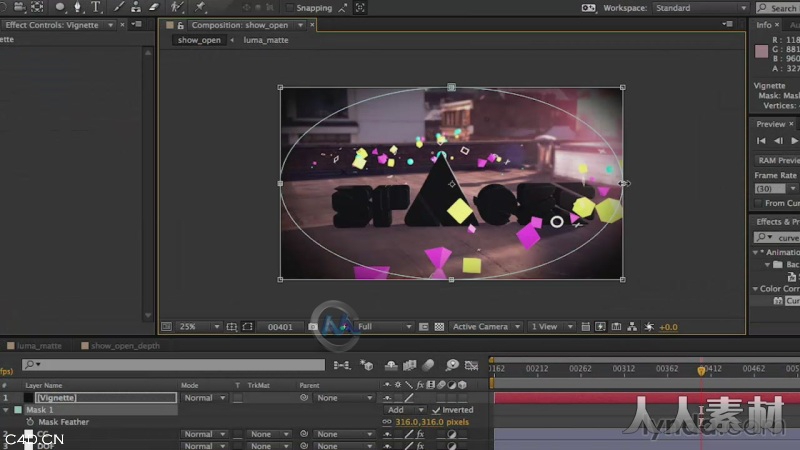Click the Timeline button in viewer footer
800x450 pixels.
click(616, 327)
